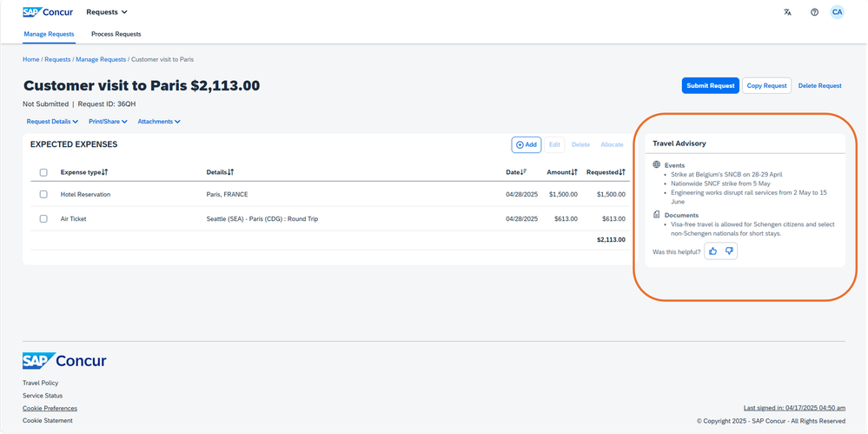868x434 pixels.
Task: Sort by Amount column header
Action: 562,172
